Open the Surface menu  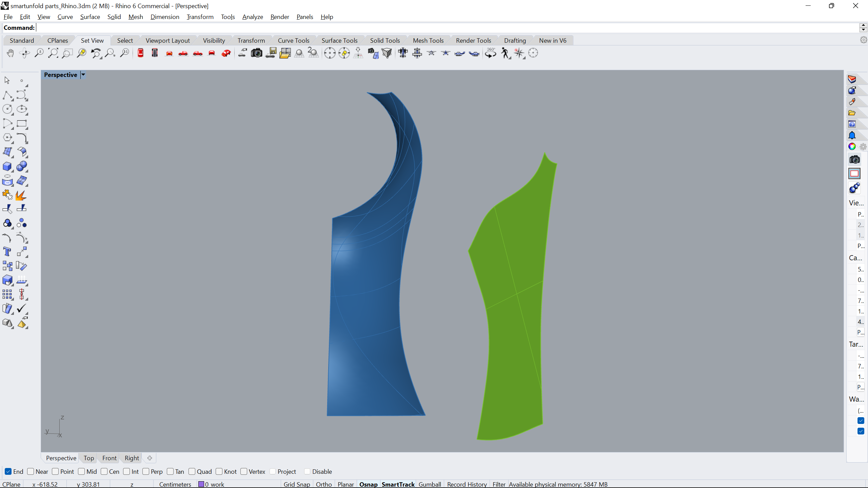tap(90, 17)
